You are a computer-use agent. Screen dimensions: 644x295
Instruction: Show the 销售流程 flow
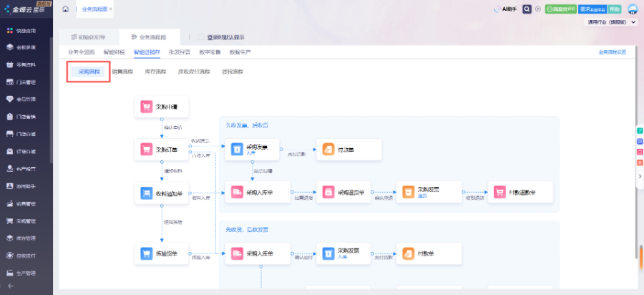[x=122, y=72]
